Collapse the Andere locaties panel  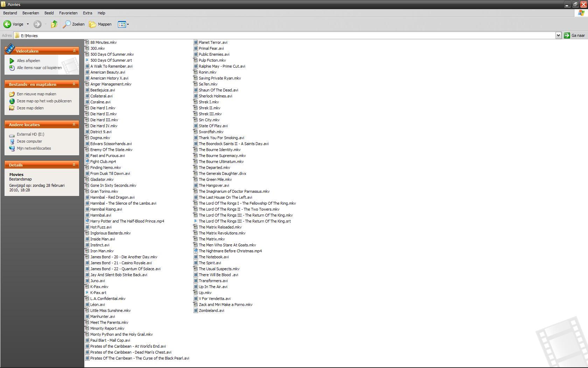[x=74, y=124]
